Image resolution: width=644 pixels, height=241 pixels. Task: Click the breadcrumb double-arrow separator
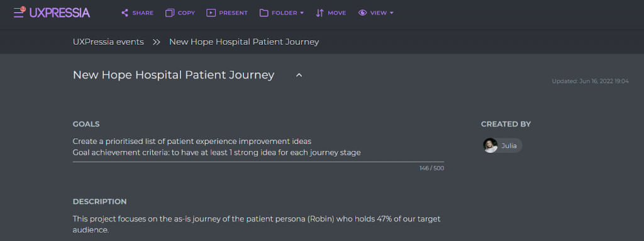[157, 42]
